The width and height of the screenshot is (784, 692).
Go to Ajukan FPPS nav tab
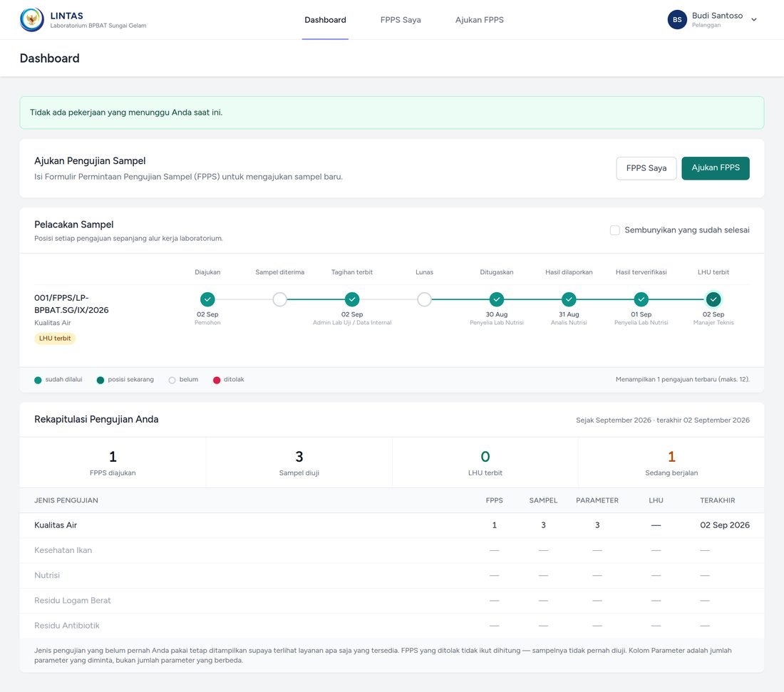click(479, 20)
